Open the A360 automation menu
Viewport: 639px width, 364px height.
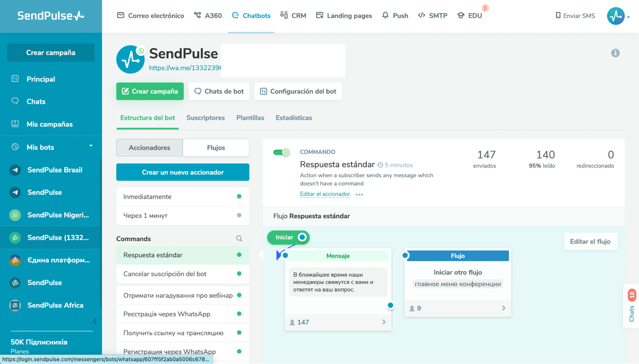[x=208, y=16]
